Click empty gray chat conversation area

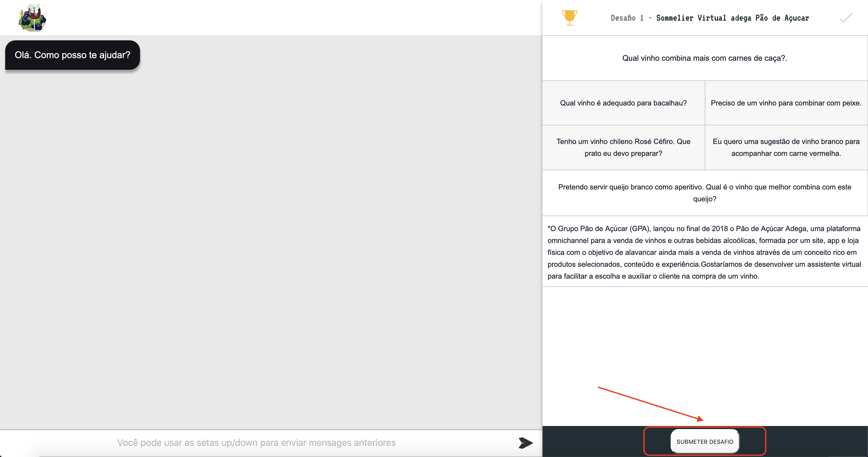point(269,236)
